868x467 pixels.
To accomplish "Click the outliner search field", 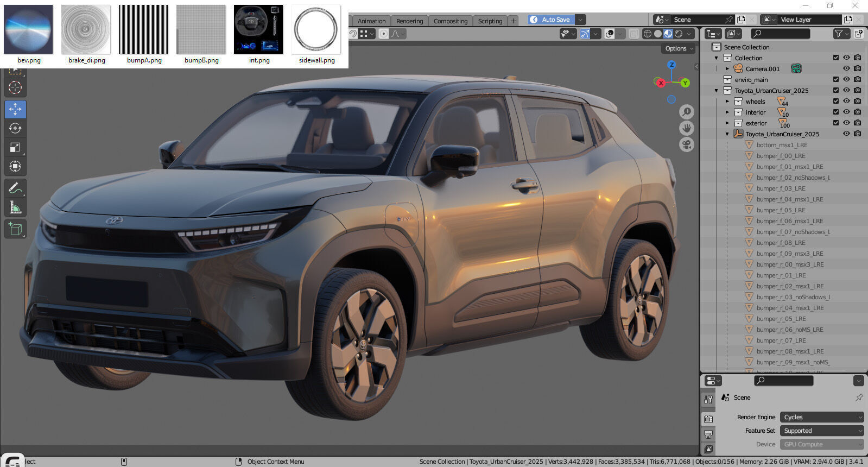I will [780, 34].
